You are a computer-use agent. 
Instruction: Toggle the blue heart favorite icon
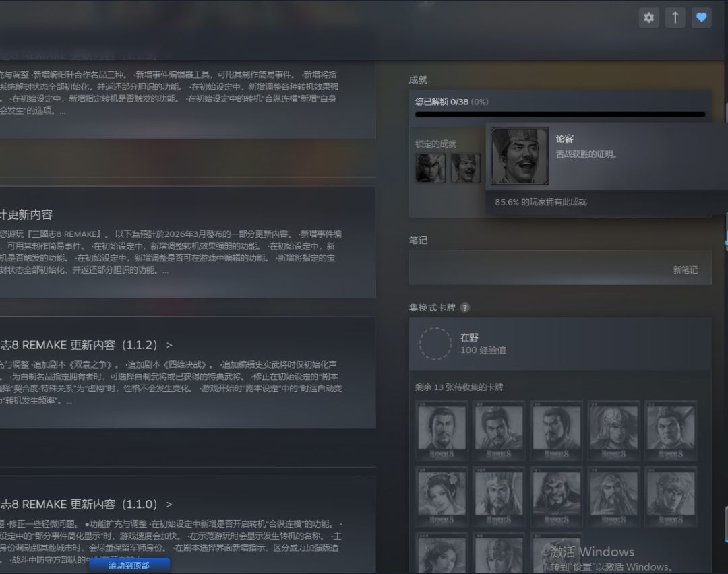pos(702,18)
